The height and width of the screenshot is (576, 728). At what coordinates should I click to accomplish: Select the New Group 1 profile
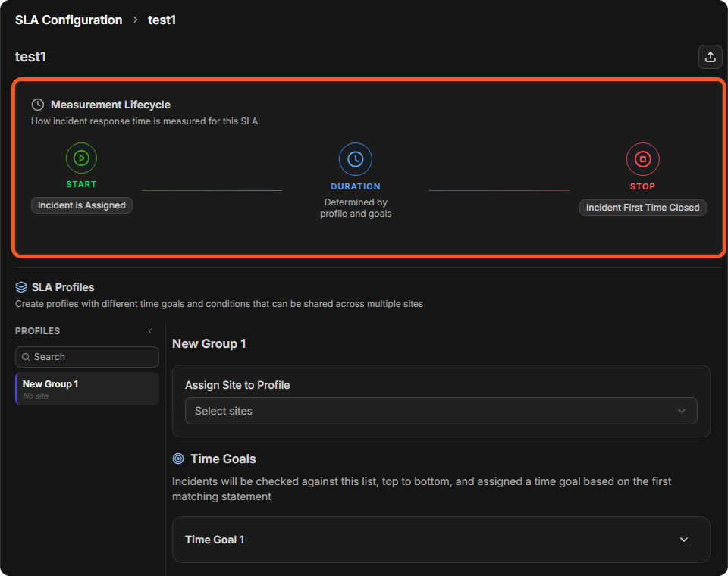point(87,389)
